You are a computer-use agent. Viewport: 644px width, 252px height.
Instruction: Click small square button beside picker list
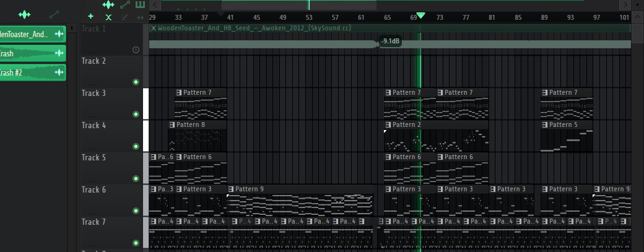tap(72, 28)
